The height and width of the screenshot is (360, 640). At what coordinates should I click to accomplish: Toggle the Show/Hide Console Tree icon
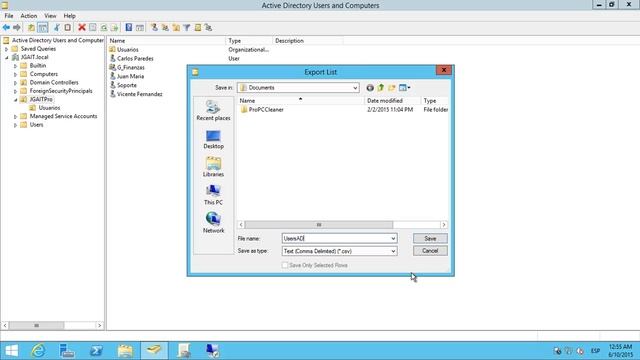coord(42,27)
